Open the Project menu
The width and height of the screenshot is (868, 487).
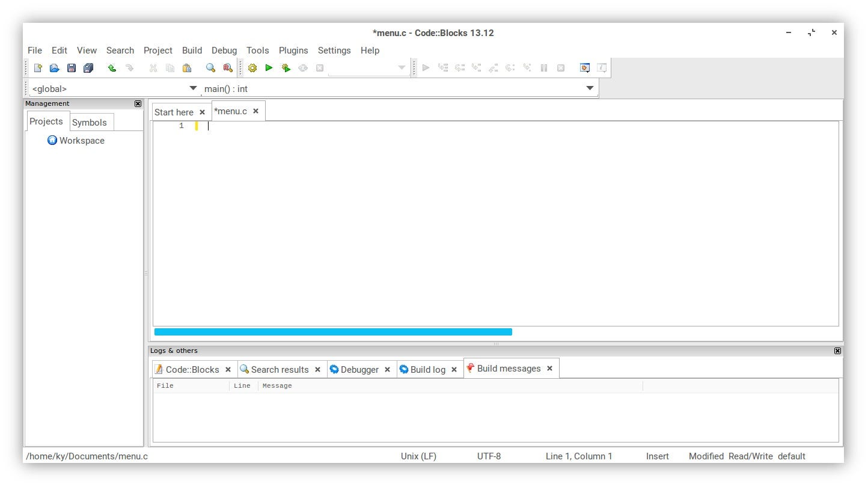[158, 51]
